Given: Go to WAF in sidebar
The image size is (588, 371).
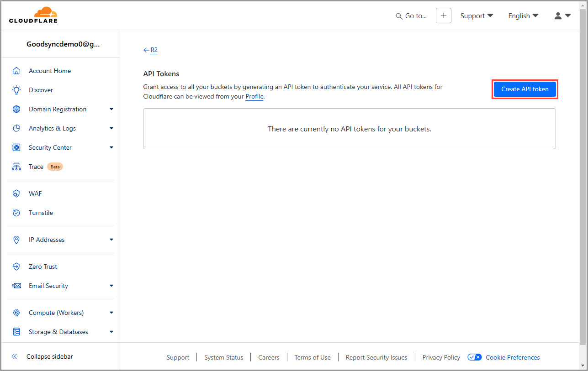Looking at the screenshot, I should point(35,193).
